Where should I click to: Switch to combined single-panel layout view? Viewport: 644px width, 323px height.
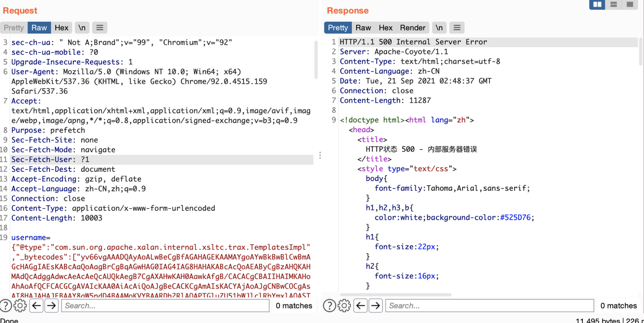(630, 4)
